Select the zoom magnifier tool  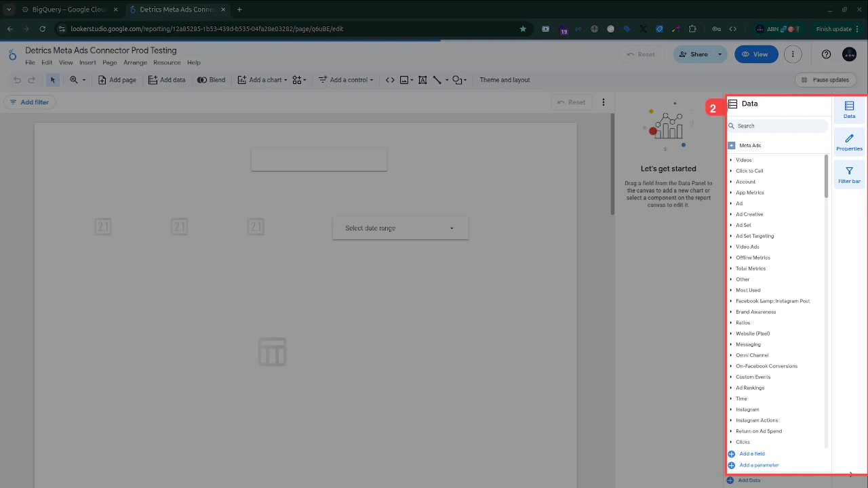tap(73, 79)
